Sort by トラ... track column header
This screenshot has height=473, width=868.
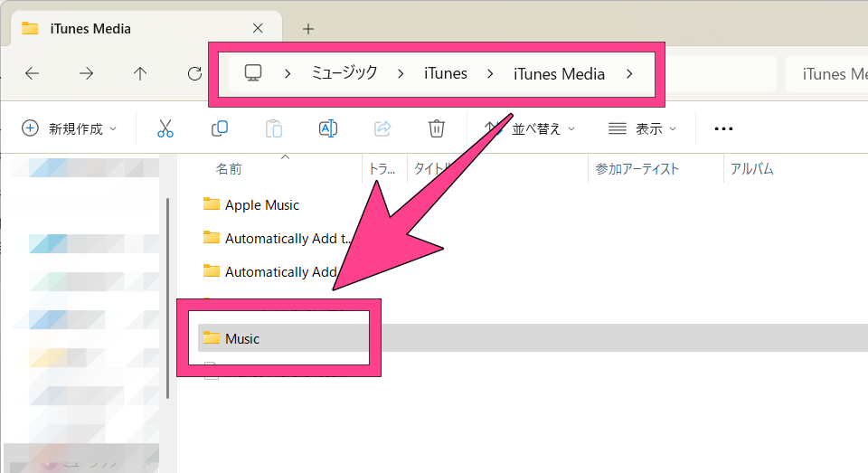382,169
